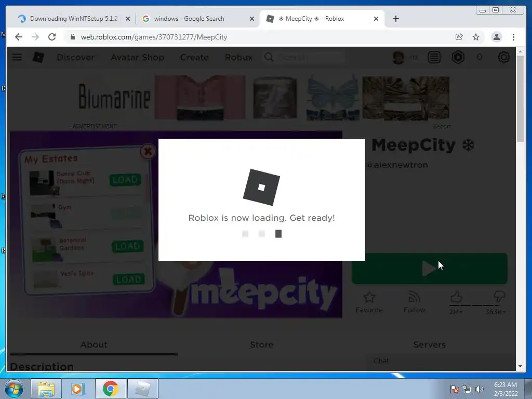Follow the game
Viewport: 532px width, 399px height.
(x=415, y=302)
